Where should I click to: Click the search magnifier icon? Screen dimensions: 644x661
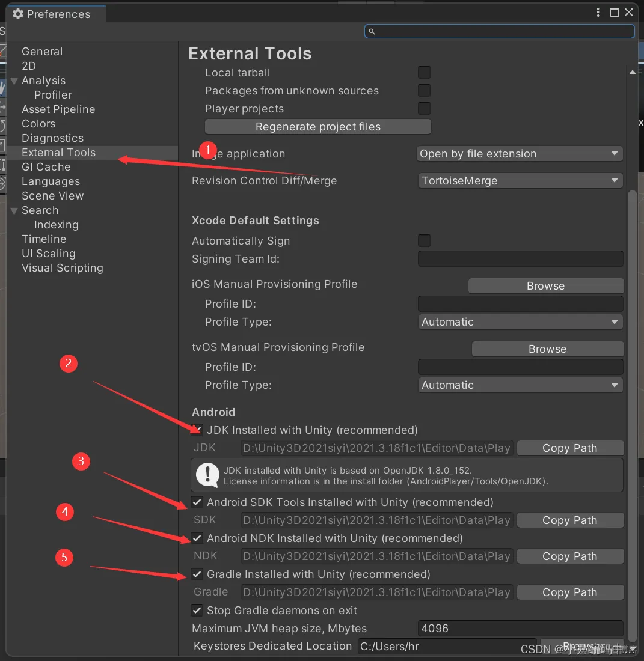point(372,31)
